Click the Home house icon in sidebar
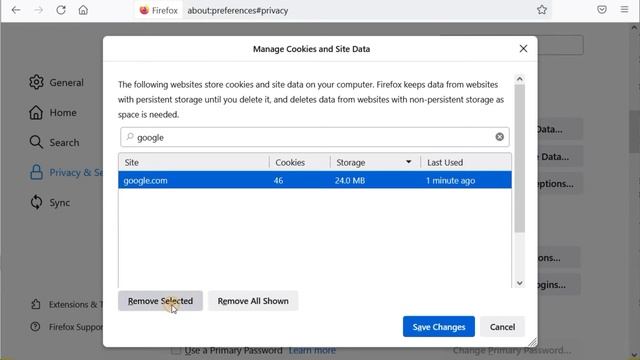 coord(36,112)
